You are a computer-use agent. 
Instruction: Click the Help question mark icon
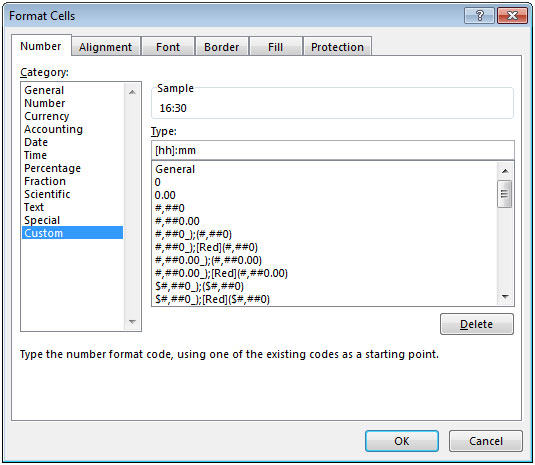479,16
